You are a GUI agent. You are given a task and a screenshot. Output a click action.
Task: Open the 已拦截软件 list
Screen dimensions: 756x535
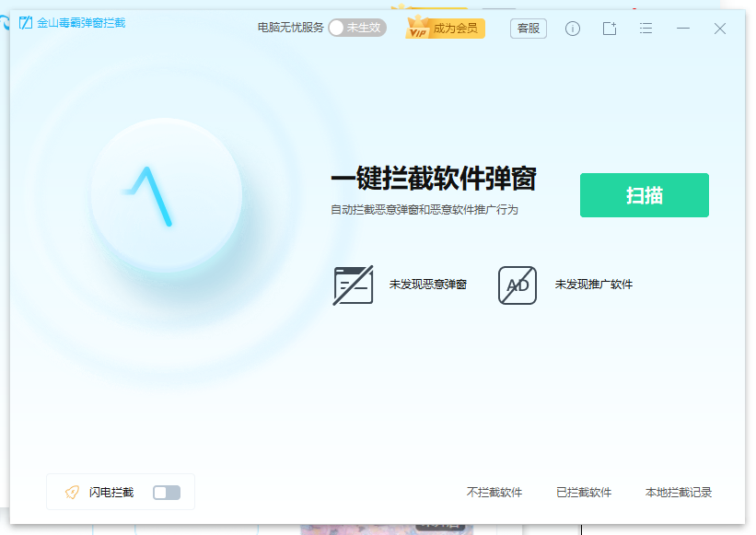[x=584, y=493]
